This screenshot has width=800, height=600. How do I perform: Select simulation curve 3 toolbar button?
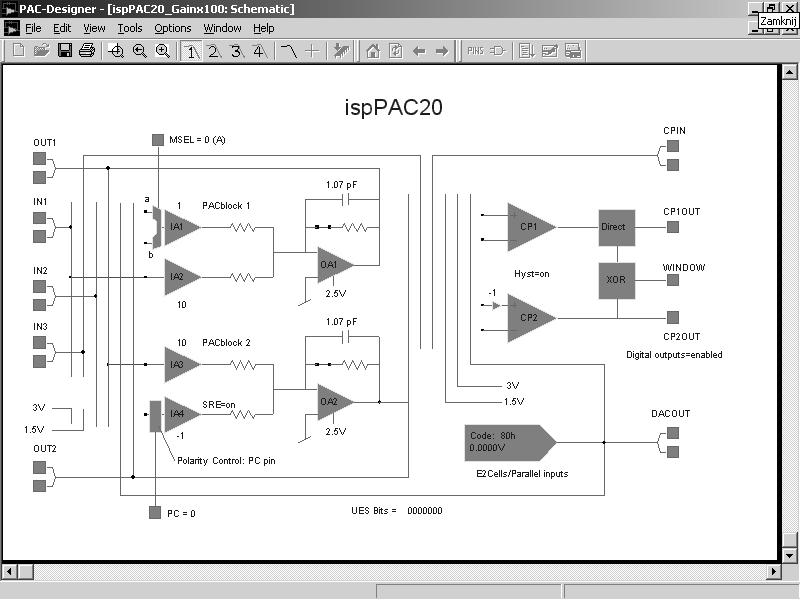(237, 51)
